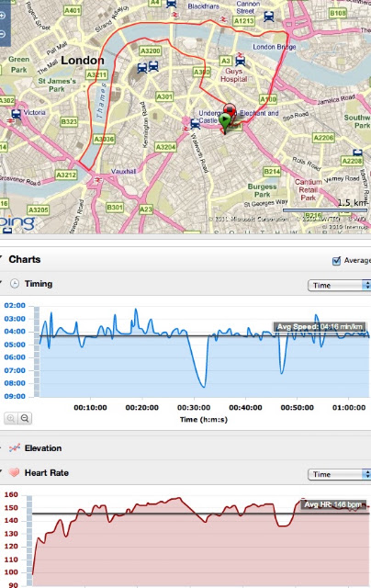
Task: Click the A401 road label
Action: [72, 10]
